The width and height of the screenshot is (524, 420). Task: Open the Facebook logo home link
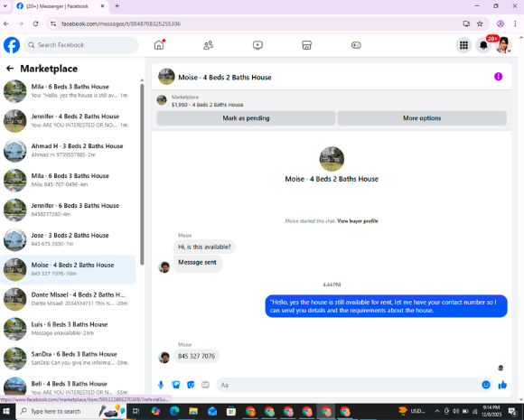tap(12, 45)
